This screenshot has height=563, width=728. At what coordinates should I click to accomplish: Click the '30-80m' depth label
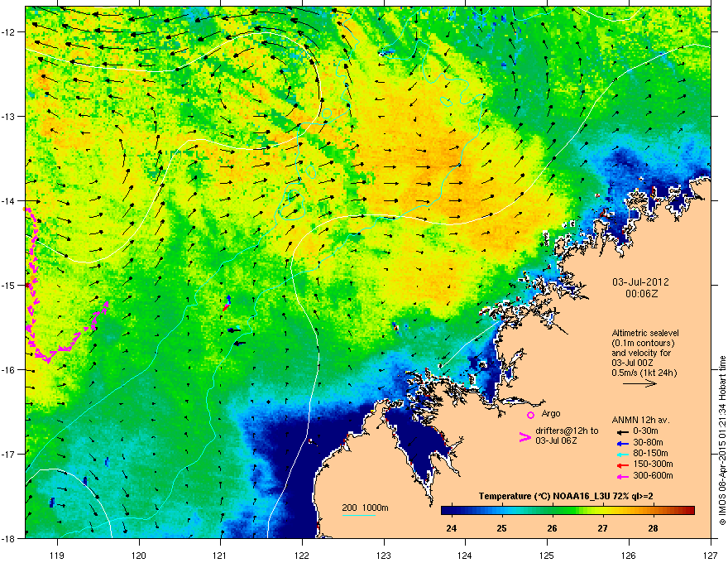(648, 442)
